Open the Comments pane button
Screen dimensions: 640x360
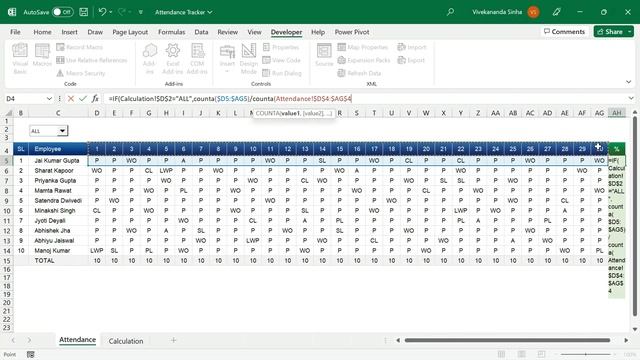[x=564, y=31]
